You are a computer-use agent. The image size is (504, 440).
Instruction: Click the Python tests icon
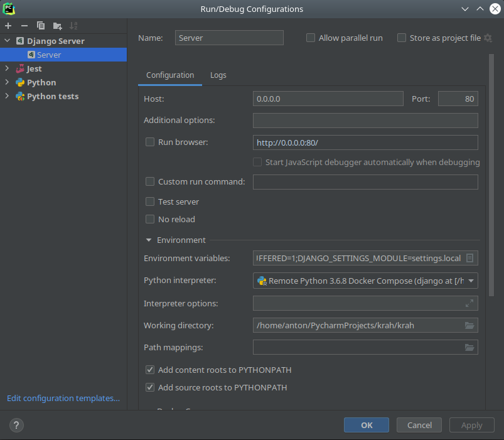(20, 97)
